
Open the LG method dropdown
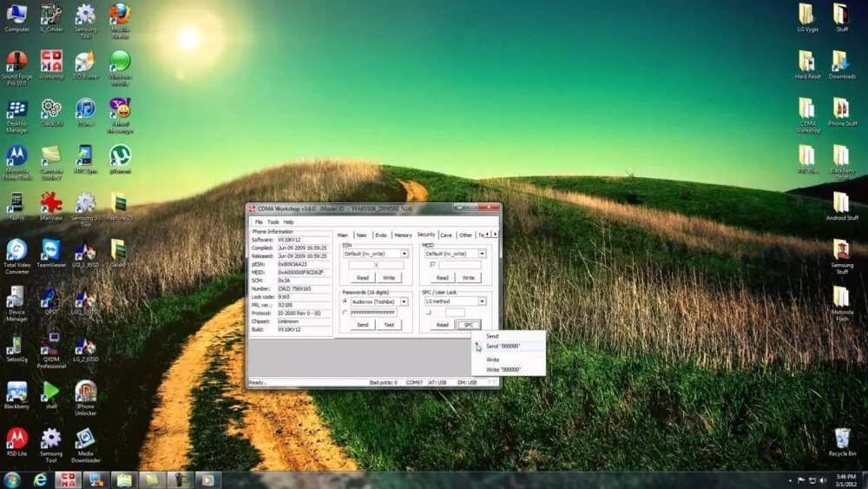[x=482, y=301]
